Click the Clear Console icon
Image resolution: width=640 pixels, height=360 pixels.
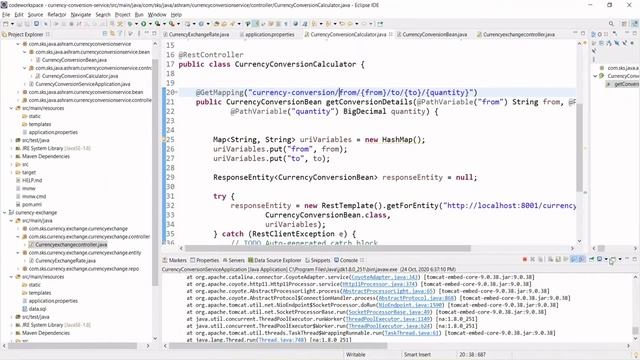pyautogui.click(x=550, y=259)
